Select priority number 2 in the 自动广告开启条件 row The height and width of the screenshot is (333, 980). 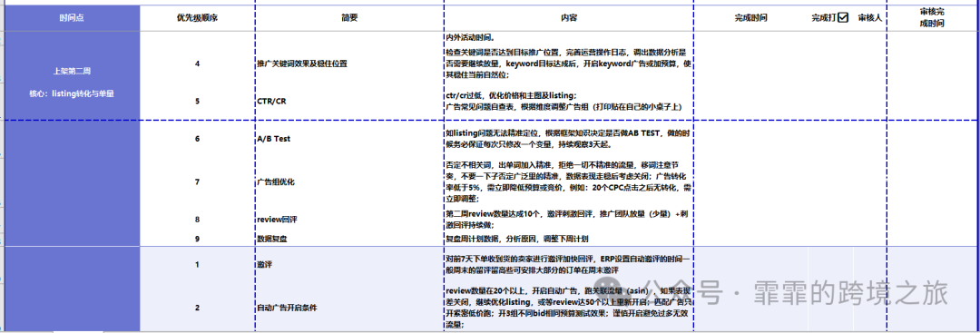198,308
